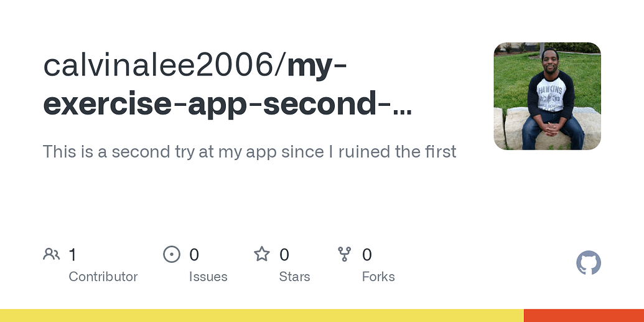Click the repository description text
This screenshot has width=644, height=322.
point(250,152)
